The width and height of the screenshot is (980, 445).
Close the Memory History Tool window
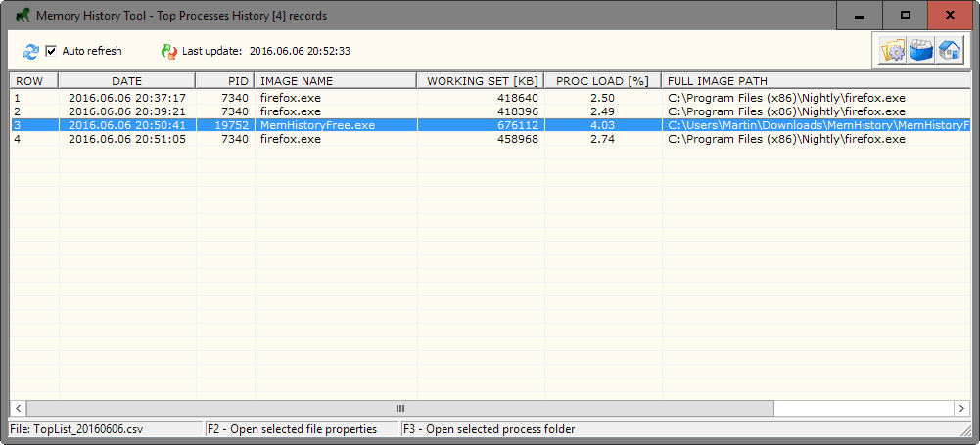pos(950,15)
